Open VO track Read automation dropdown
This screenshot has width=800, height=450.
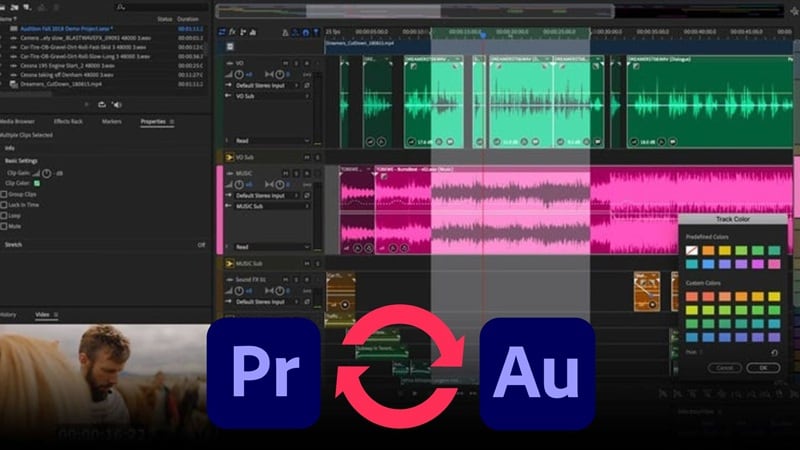272,140
